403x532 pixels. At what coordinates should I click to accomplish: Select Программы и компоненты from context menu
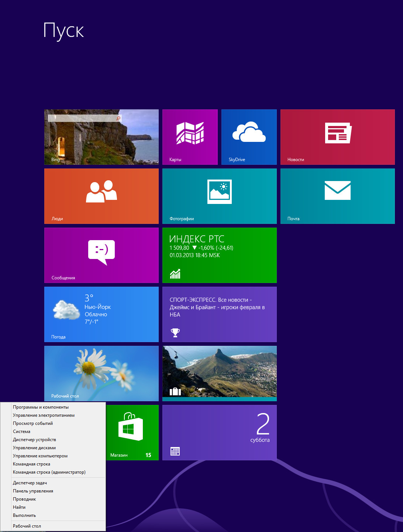[x=41, y=407]
